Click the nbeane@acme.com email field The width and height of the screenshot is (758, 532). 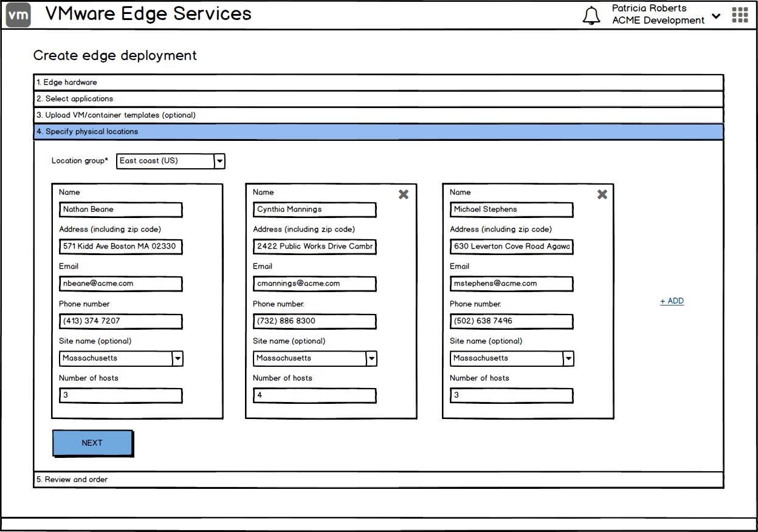click(121, 284)
